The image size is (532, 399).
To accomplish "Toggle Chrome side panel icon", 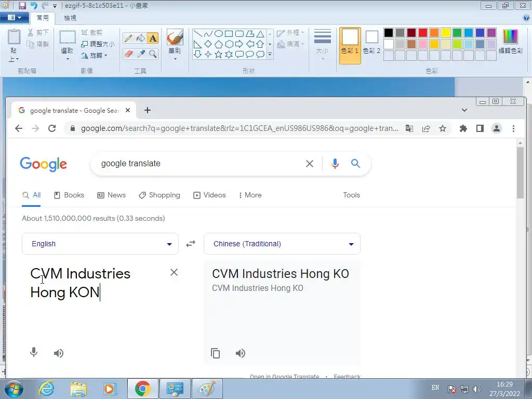I will 480,128.
